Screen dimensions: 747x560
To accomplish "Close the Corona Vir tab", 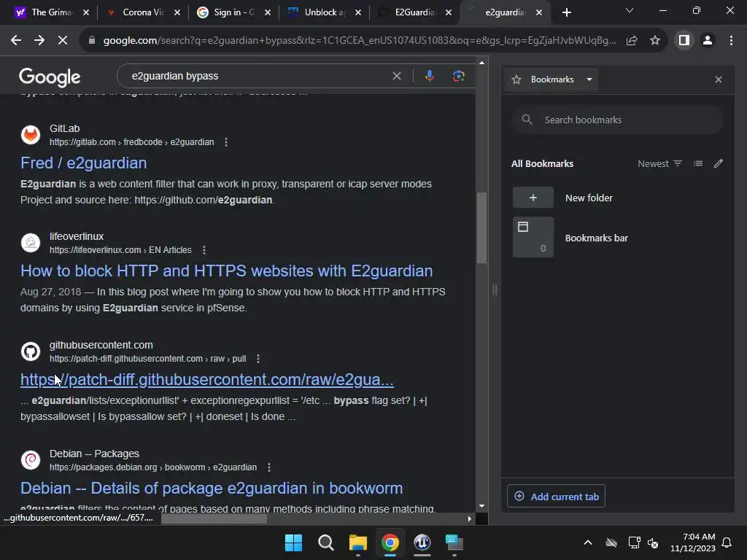I will pyautogui.click(x=177, y=12).
